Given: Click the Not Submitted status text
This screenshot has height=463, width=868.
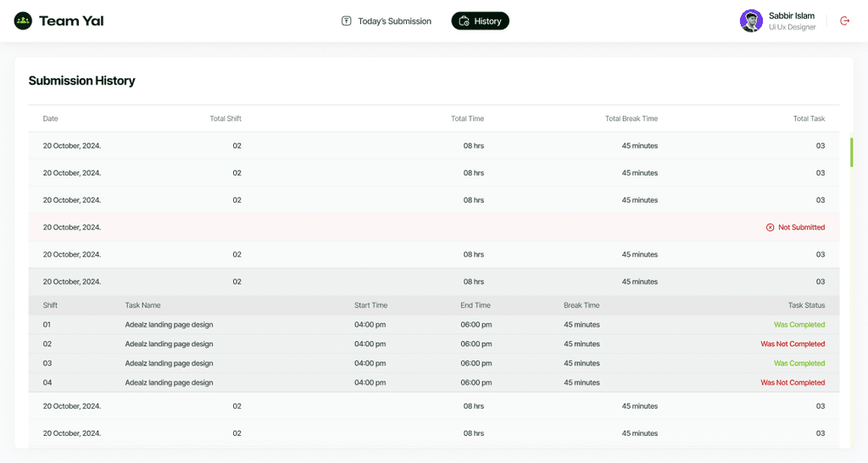Looking at the screenshot, I should [x=801, y=227].
